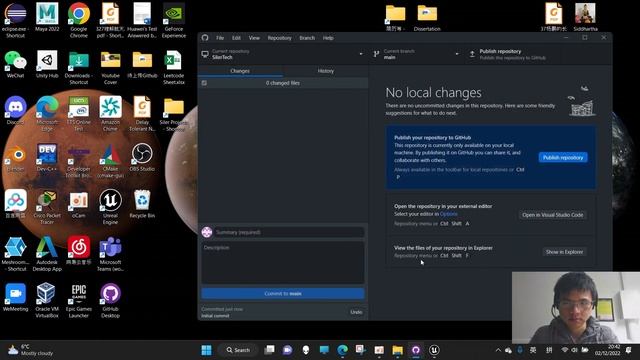Expand the Current repository dropdown
Image resolution: width=640 pixels, height=360 pixels.
(283, 54)
